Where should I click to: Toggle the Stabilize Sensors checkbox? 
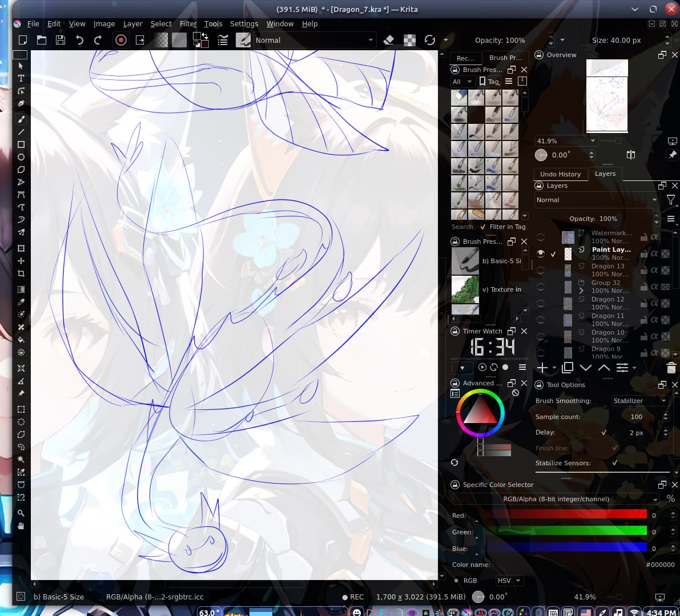coord(614,462)
